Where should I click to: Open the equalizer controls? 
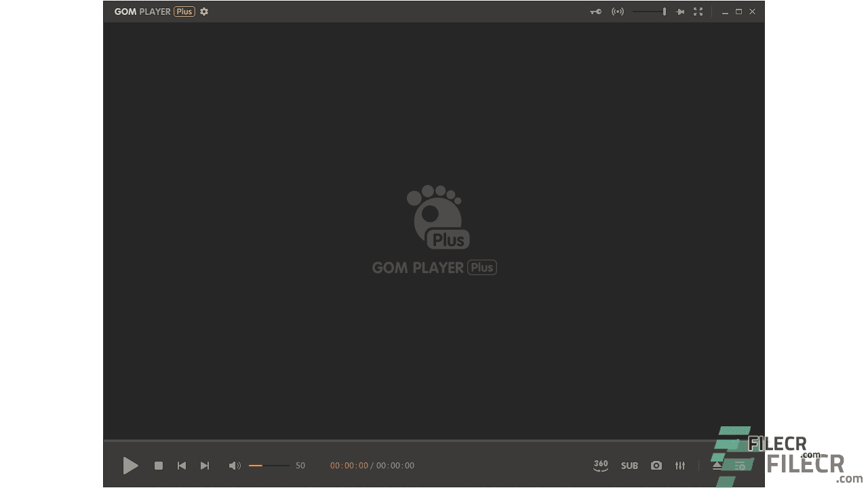680,466
